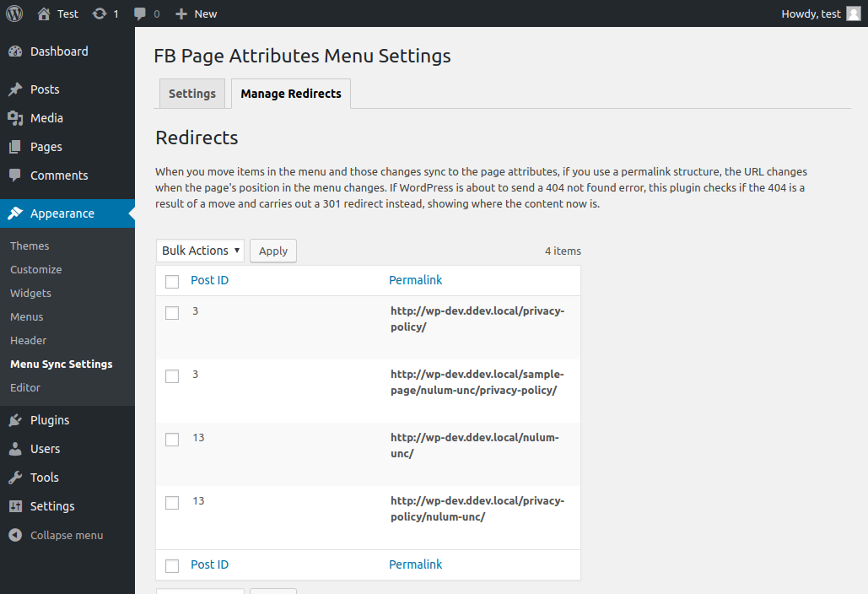Open Themes under Appearance
This screenshot has height=594, width=868.
30,246
